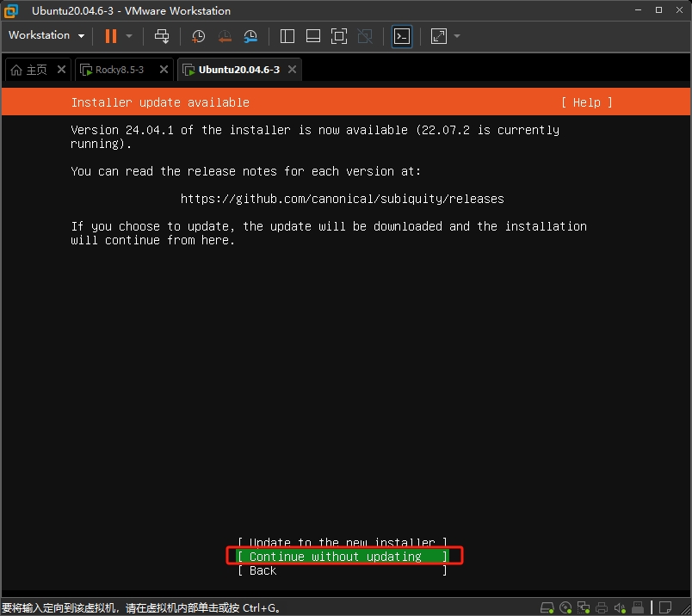
Task: Minimize the VMware Workstation window
Action: click(638, 10)
